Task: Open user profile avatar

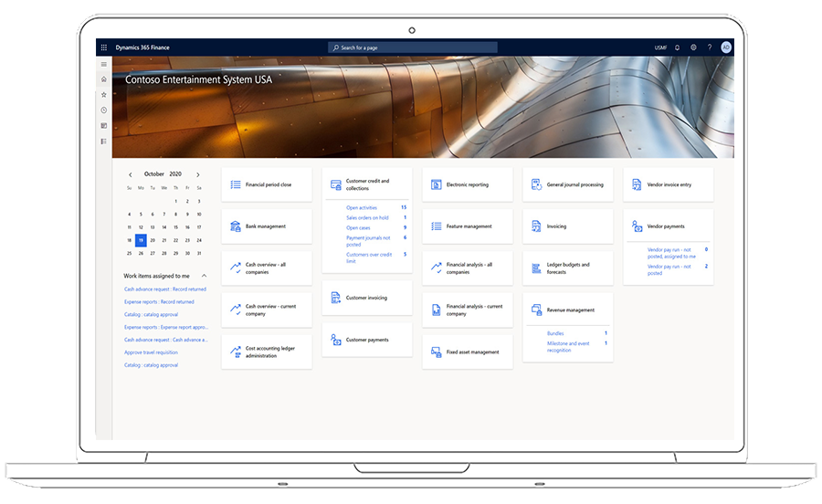Action: [726, 47]
